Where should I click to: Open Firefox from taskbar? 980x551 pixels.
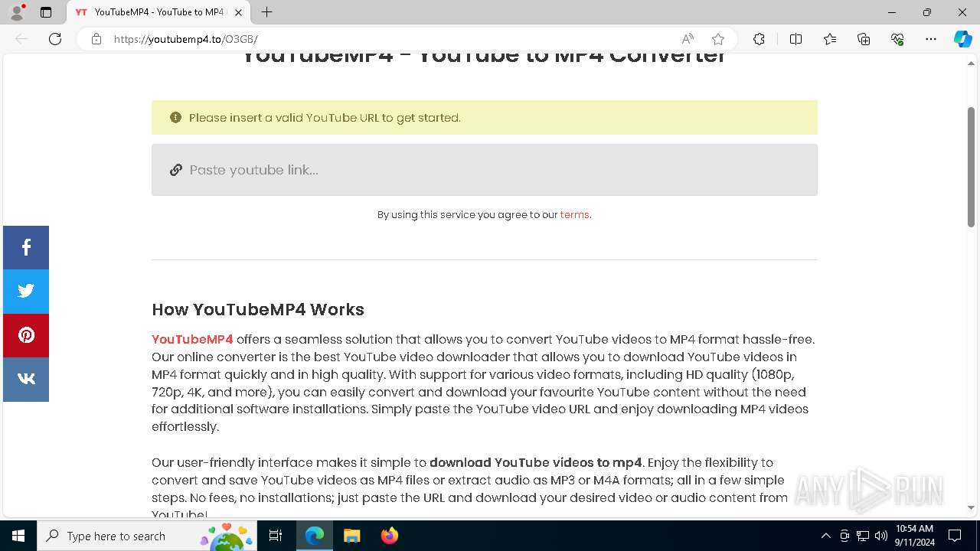[389, 536]
